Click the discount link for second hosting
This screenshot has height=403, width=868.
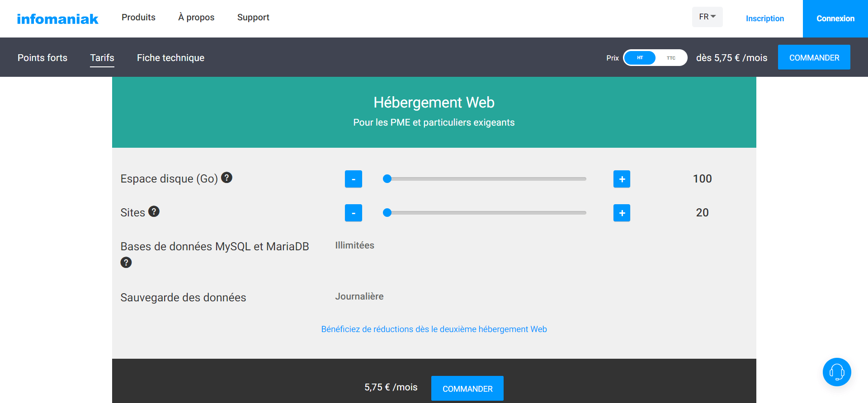pyautogui.click(x=434, y=329)
